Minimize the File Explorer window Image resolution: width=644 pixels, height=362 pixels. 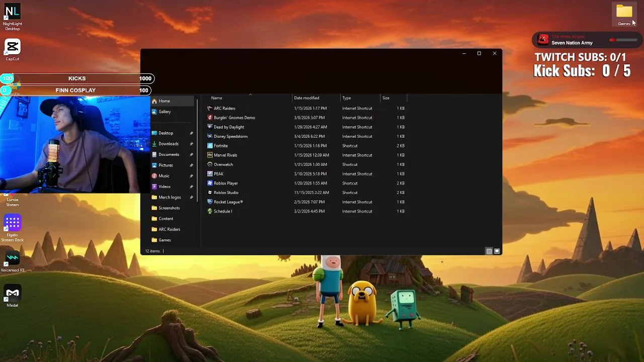[464, 53]
